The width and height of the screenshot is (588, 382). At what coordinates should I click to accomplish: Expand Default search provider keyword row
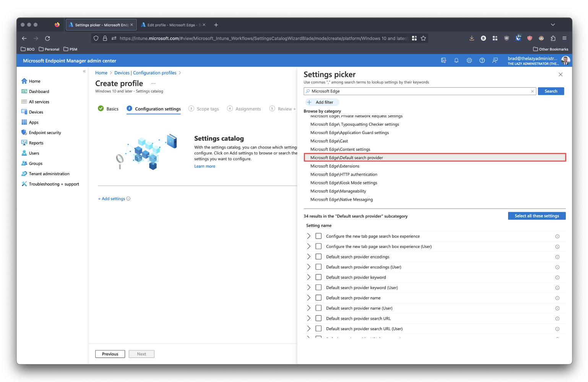pos(309,277)
